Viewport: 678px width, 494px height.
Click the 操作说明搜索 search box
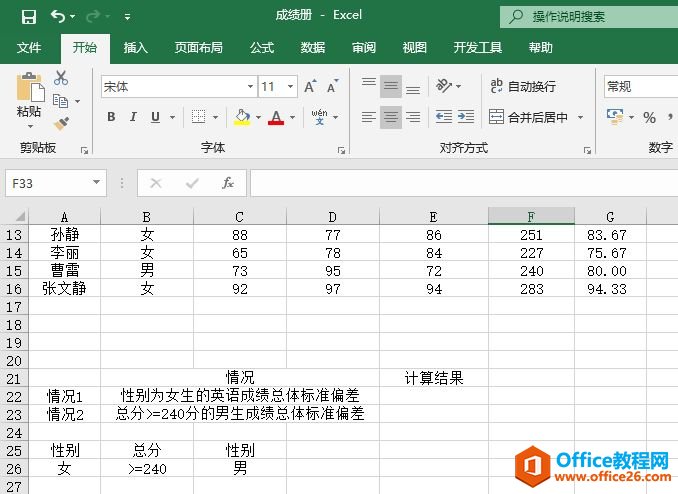pos(589,17)
